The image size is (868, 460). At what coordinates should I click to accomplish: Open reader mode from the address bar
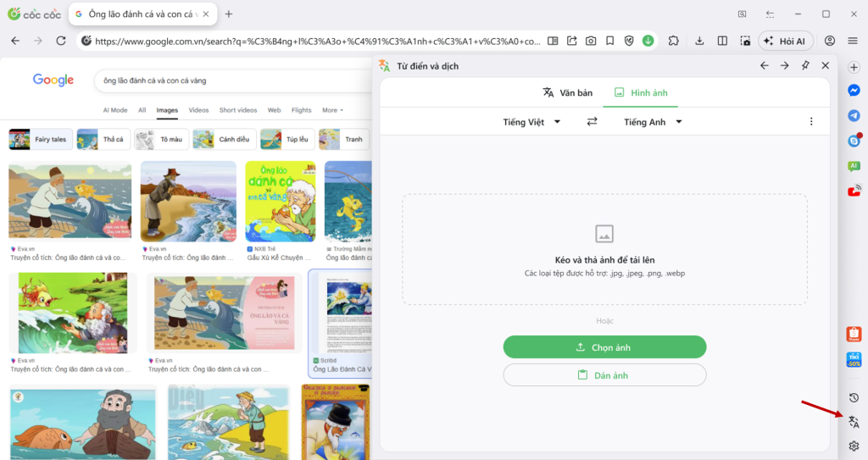click(x=553, y=41)
